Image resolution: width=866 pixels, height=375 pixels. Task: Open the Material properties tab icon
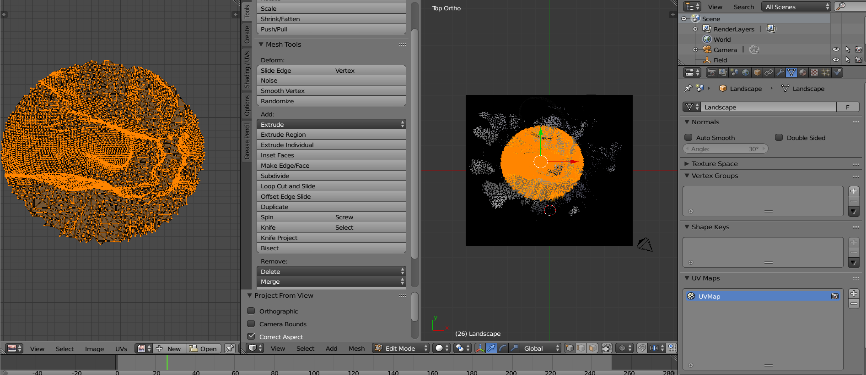pyautogui.click(x=802, y=72)
